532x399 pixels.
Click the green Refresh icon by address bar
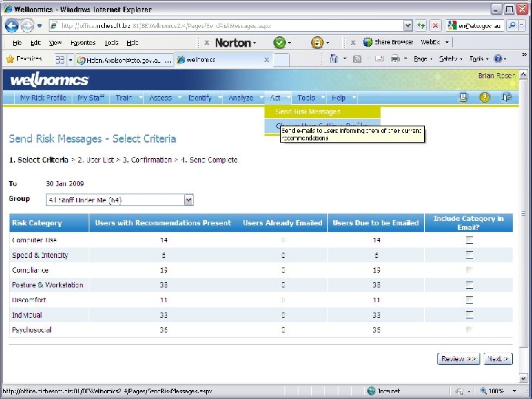pyautogui.click(x=421, y=25)
